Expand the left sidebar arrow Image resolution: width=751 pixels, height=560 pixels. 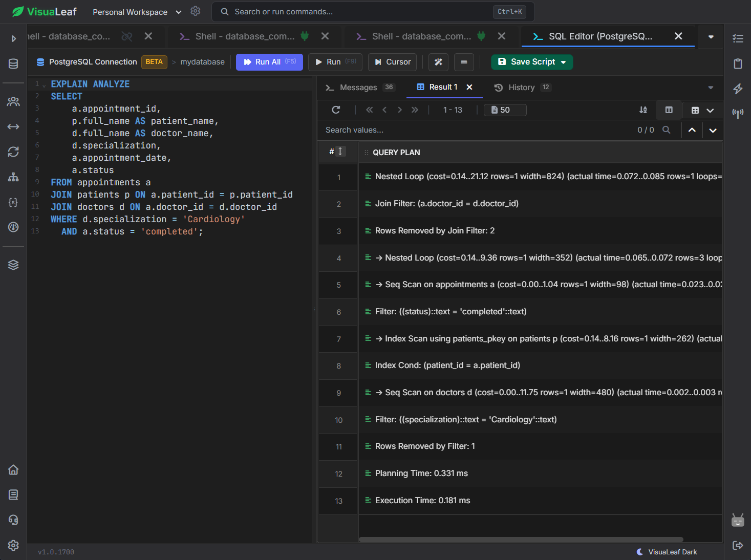tap(13, 38)
